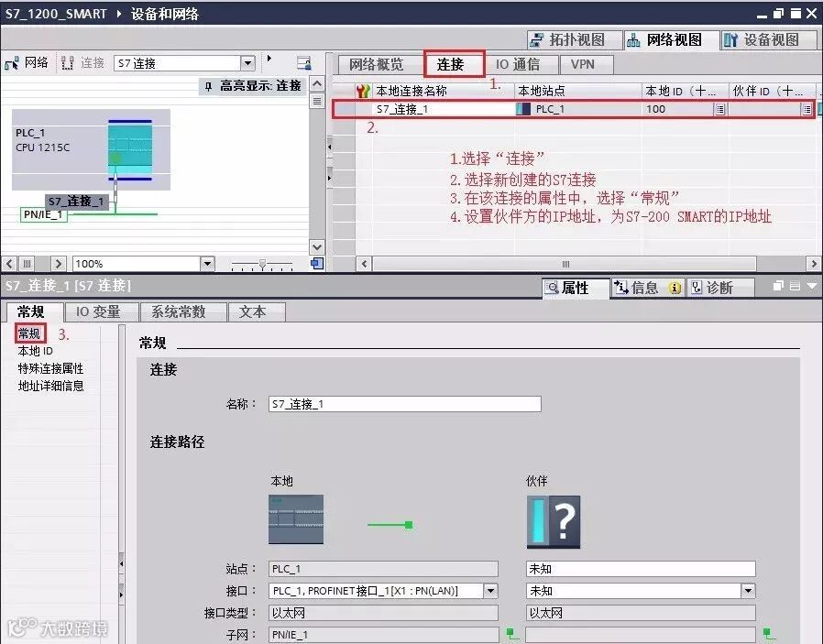Click the local subnet icon beside PN/IE_1
Image resolution: width=823 pixels, height=644 pixels.
(x=512, y=634)
